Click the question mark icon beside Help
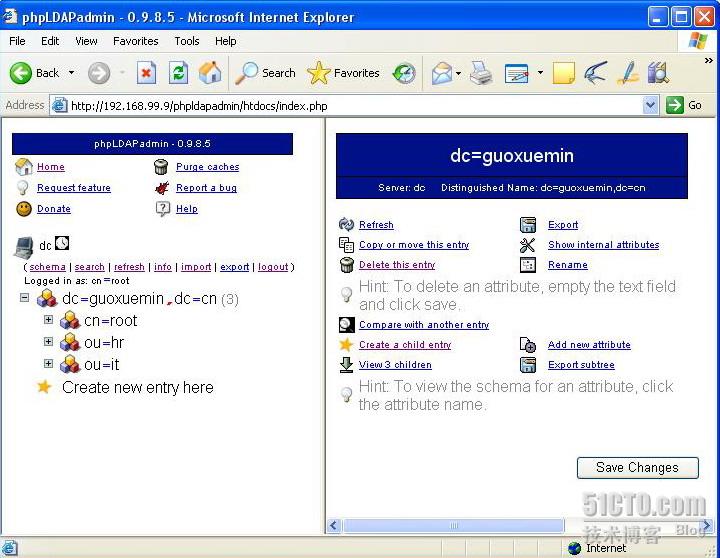720x558 pixels. tap(163, 209)
